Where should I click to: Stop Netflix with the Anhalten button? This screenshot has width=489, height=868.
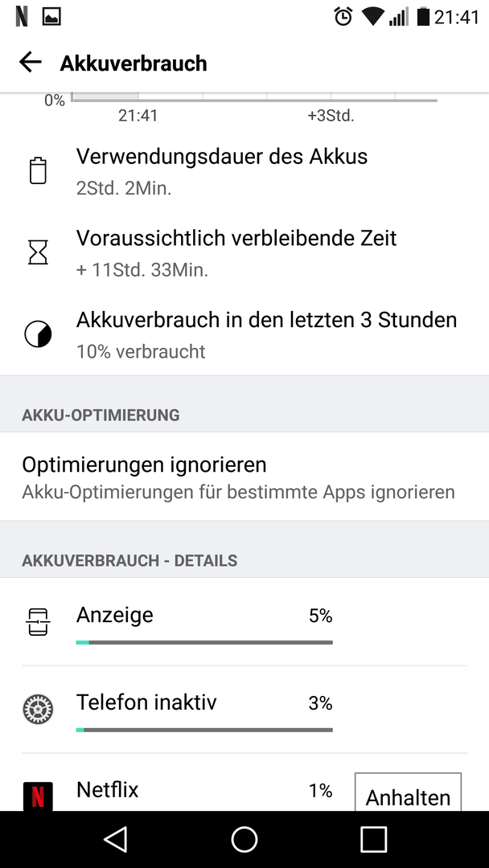[x=408, y=792]
